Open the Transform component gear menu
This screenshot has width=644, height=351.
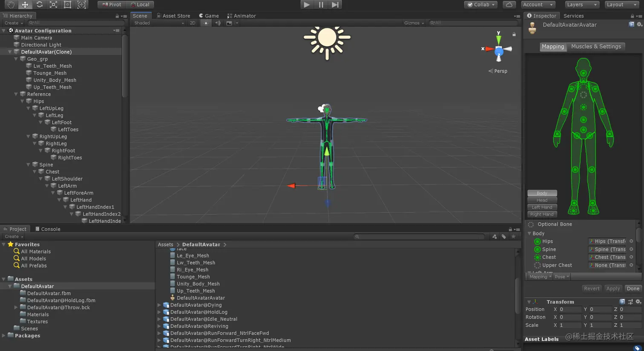(638, 302)
